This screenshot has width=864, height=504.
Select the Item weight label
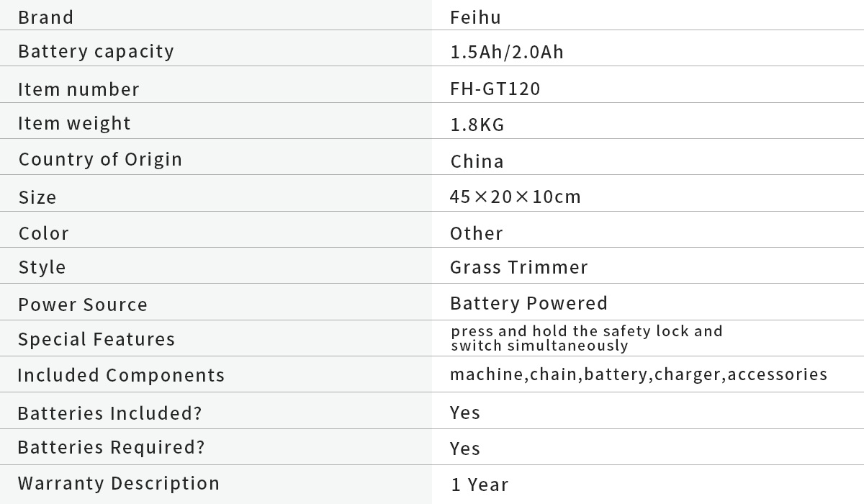[x=74, y=123]
